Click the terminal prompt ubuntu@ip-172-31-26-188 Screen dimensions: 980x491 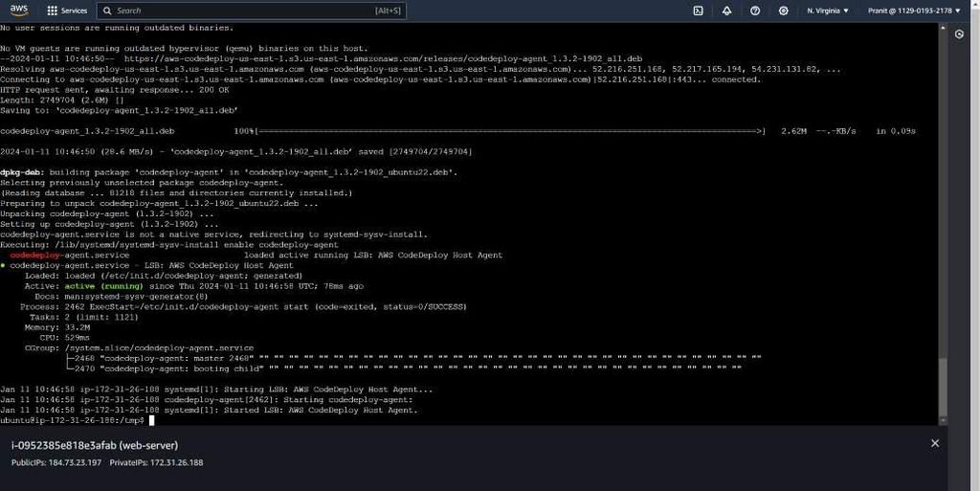pos(72,420)
